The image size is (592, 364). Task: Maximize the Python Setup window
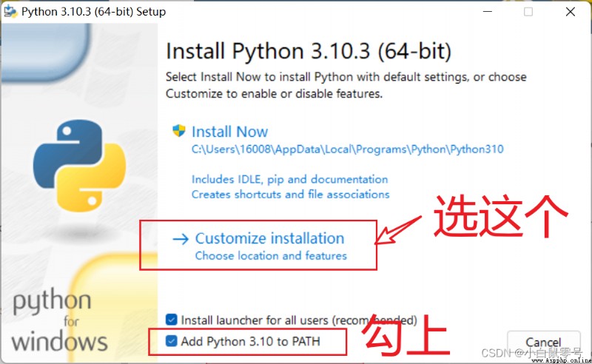click(x=528, y=12)
